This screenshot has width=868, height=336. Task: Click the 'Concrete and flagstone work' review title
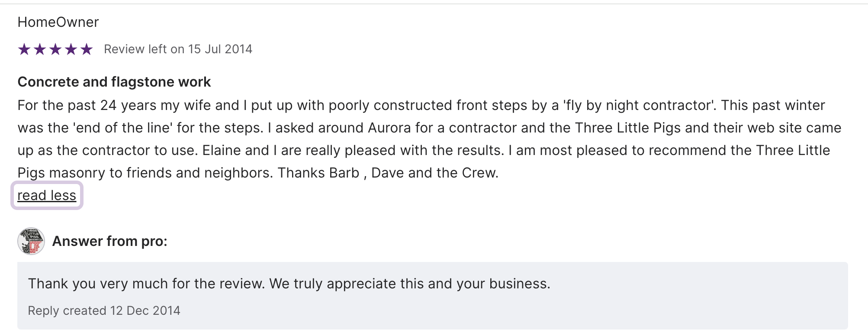pos(114,82)
